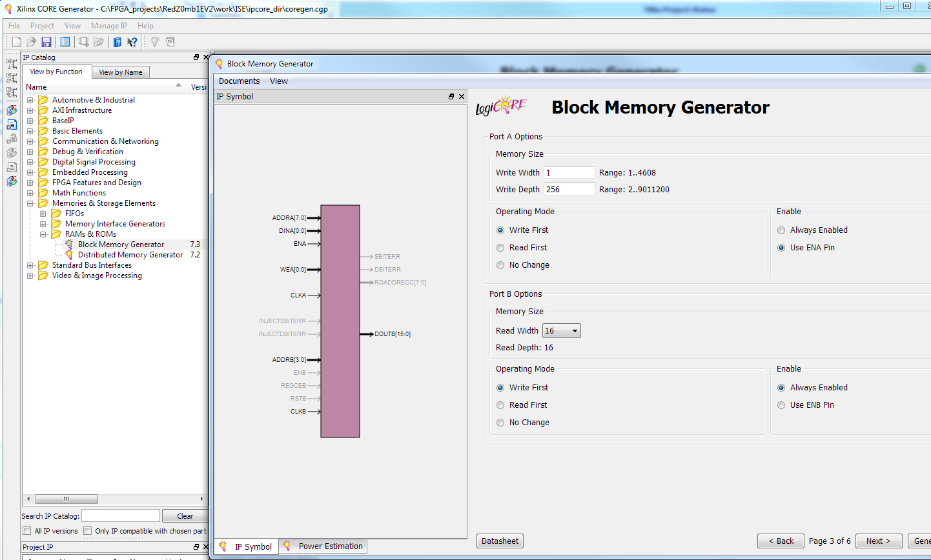Click the Write Width input field
931x560 pixels.
click(569, 172)
